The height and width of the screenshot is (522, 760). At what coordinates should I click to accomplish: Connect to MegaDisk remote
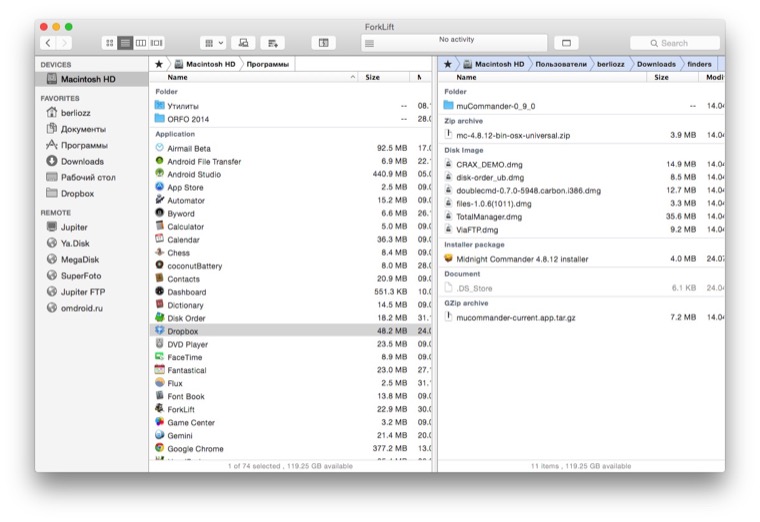[92, 260]
